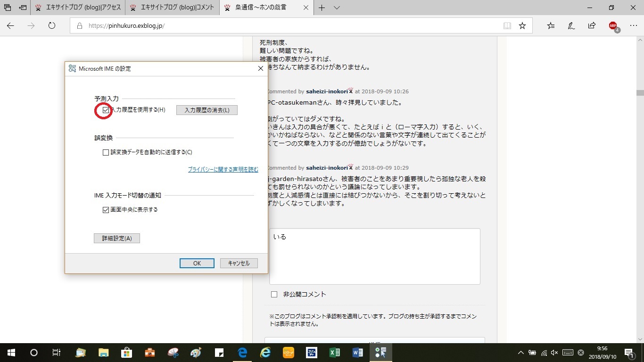
Task: Open the battery status tray icon
Action: (x=532, y=353)
